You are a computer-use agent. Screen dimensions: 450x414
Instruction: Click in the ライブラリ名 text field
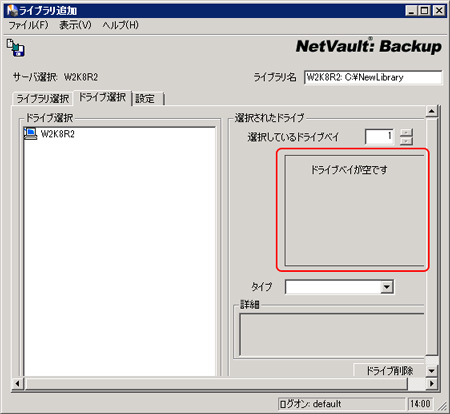[x=373, y=77]
